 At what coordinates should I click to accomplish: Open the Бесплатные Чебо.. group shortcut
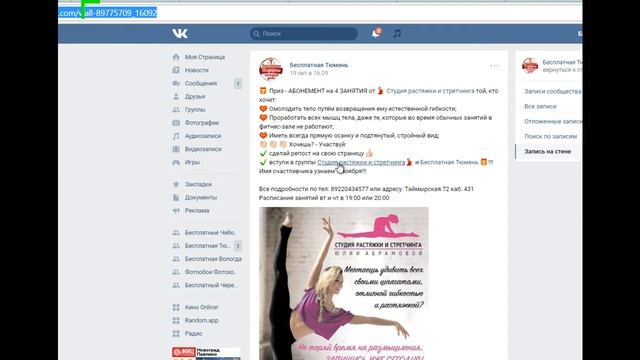pyautogui.click(x=211, y=233)
